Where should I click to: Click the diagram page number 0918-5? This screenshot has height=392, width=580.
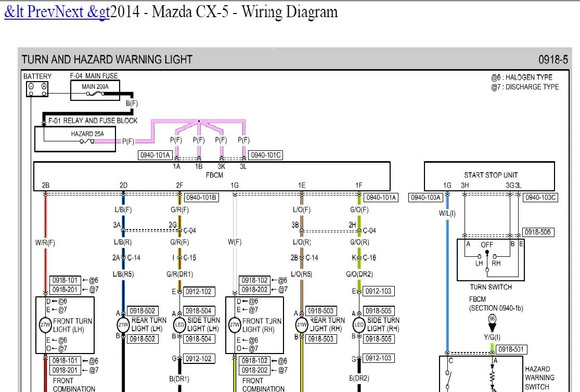tap(553, 60)
